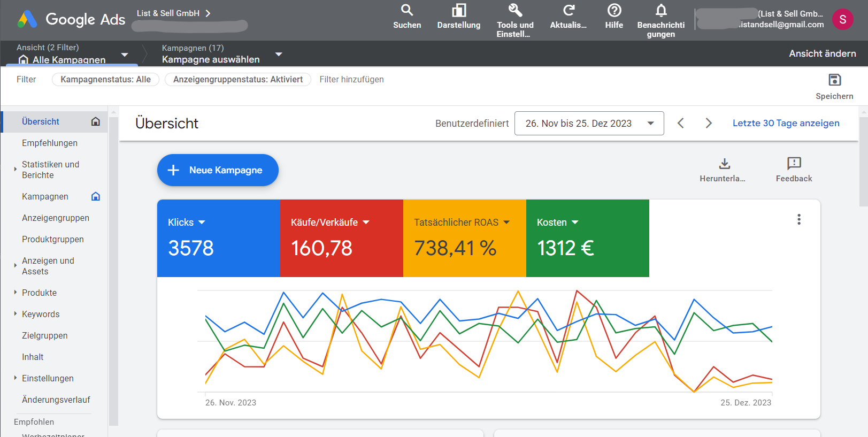Image resolution: width=868 pixels, height=437 pixels.
Task: Click the yellow Tatsächlicher ROAS tile
Action: tap(465, 238)
